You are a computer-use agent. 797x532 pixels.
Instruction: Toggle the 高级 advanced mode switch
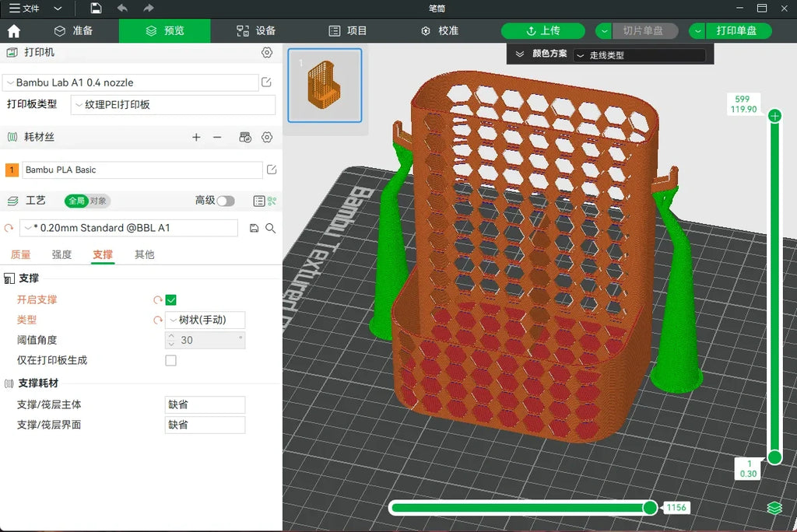pyautogui.click(x=226, y=201)
